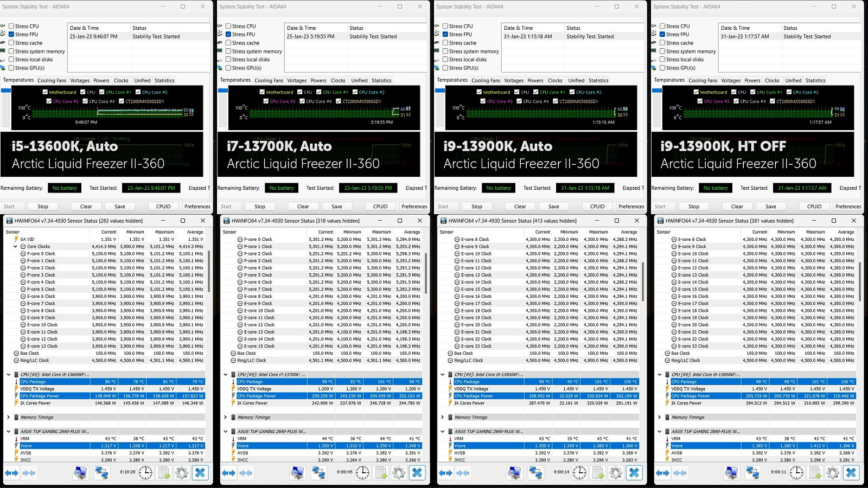The image size is (868, 488).
Task: Start logging icon in 381-values-hidden HWiNFO window
Action: pyautogui.click(x=815, y=473)
